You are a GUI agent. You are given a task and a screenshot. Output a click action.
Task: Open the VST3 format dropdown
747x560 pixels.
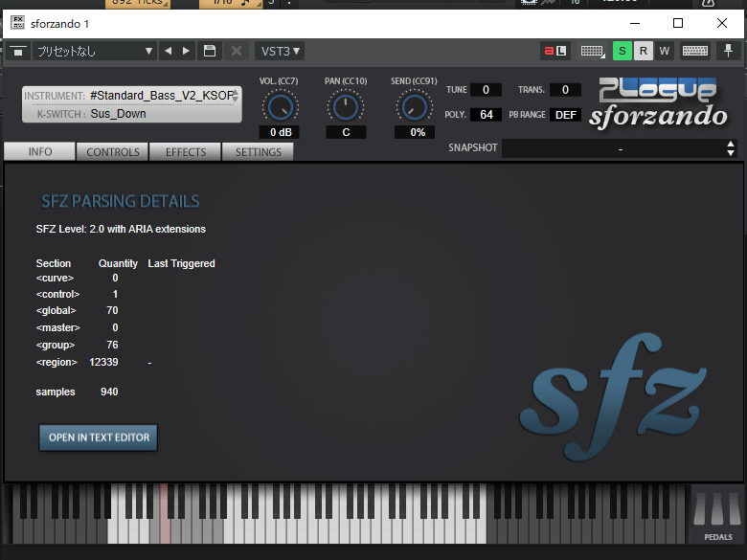coord(280,51)
